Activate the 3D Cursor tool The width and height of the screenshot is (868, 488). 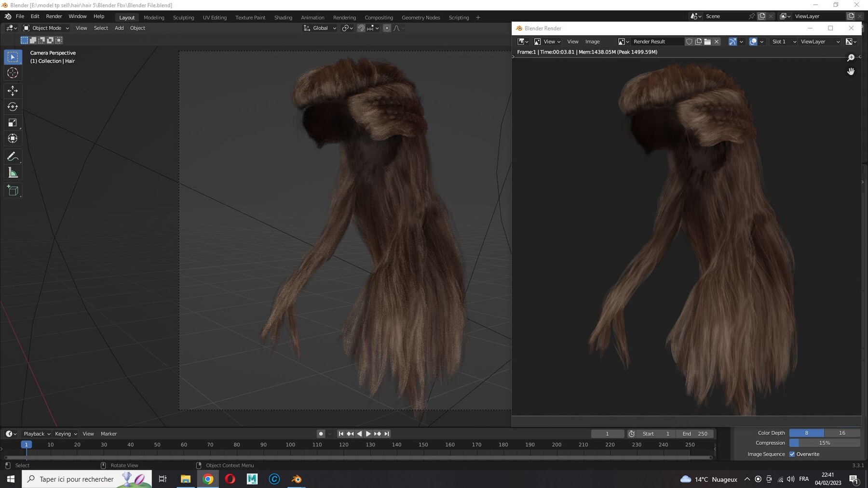13,73
